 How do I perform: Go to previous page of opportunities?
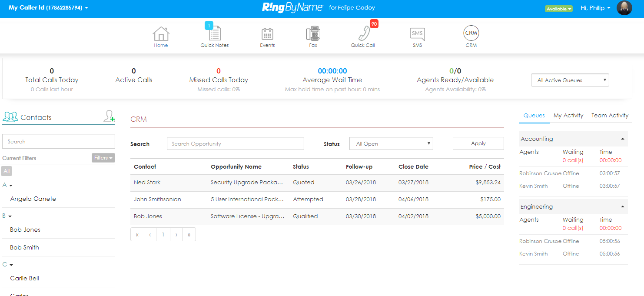coord(150,234)
